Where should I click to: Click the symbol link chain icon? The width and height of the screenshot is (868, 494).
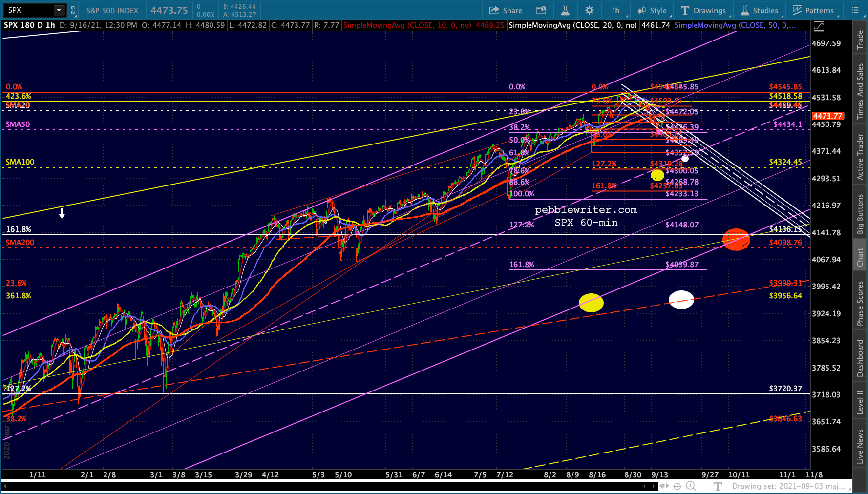click(x=73, y=10)
